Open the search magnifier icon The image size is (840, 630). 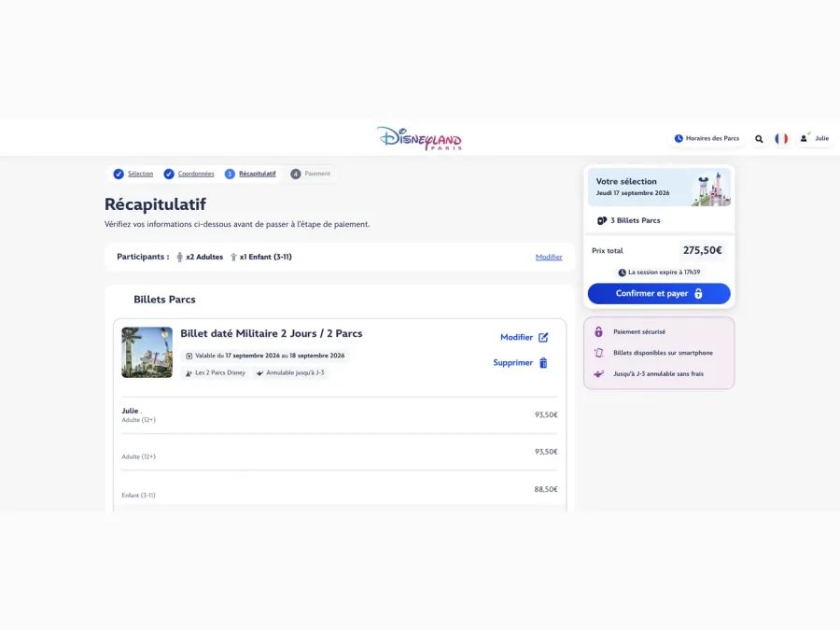click(759, 139)
